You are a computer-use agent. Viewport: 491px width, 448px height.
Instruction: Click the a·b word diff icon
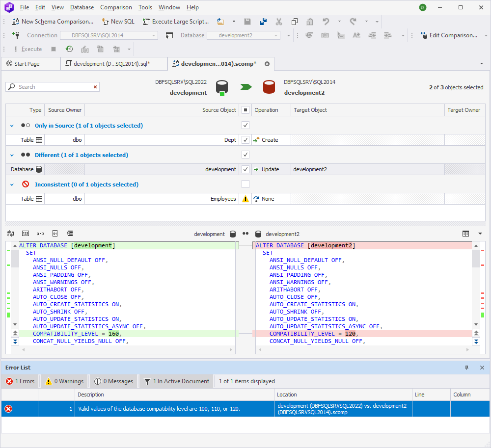click(x=40, y=234)
